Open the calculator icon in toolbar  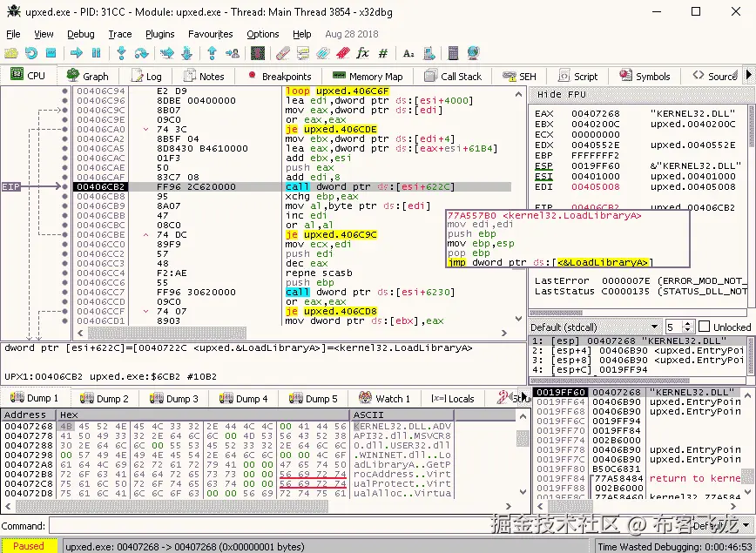tap(453, 53)
